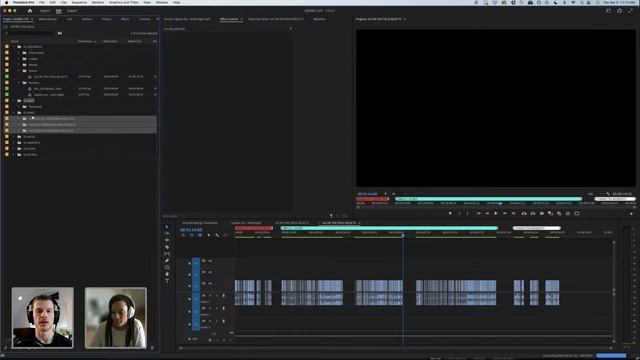The image size is (640, 360).
Task: Collapse the Archive bin
Action: click(19, 82)
